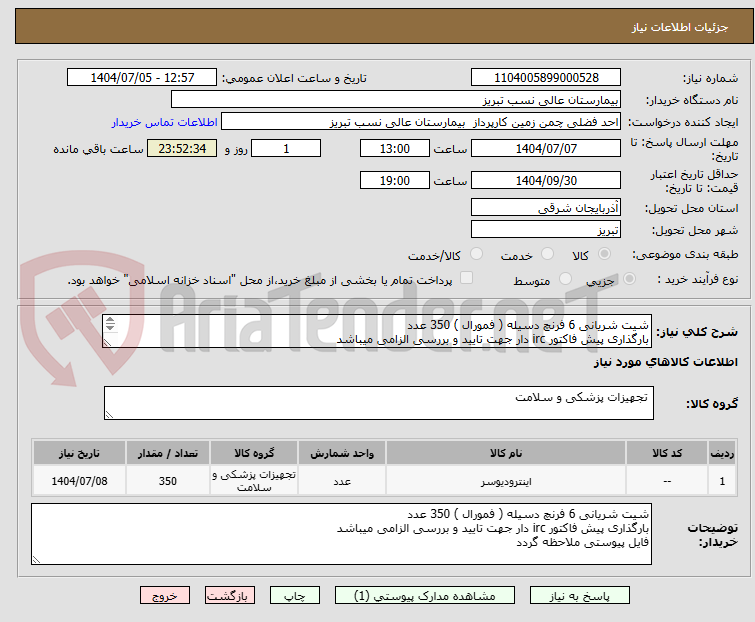755x622 pixels.
Task: Click the ردیف column header
Action: click(722, 453)
